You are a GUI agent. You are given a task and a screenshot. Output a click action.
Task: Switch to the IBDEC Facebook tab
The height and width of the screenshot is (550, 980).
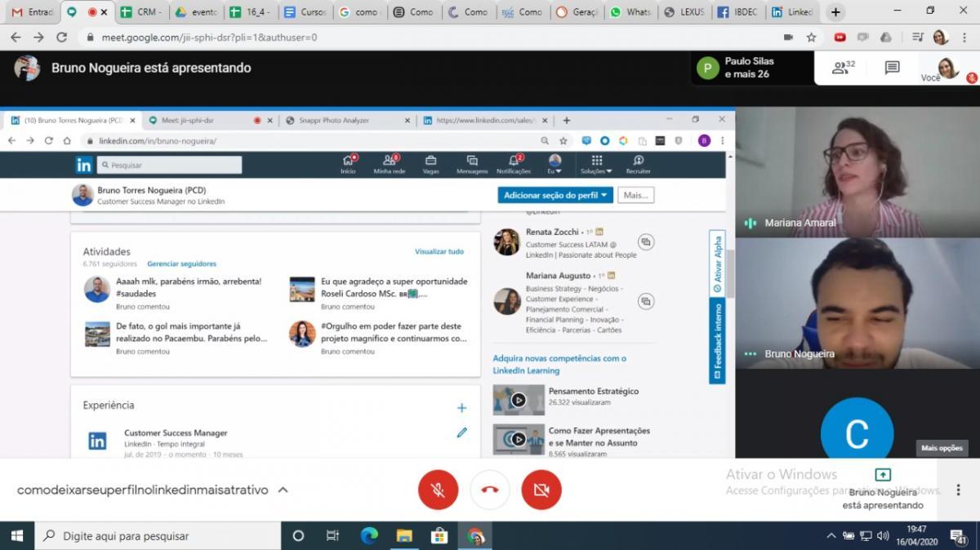pos(739,12)
